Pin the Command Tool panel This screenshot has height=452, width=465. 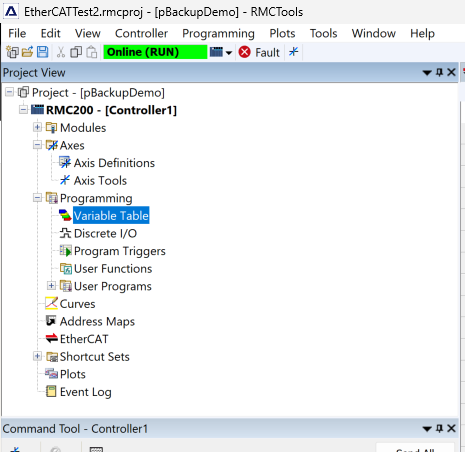tap(440, 428)
